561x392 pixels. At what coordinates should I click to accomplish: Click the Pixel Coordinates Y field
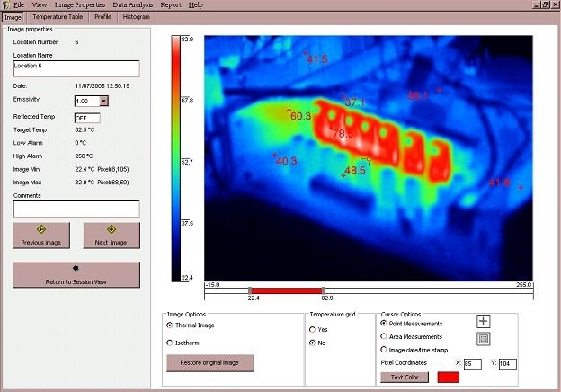pyautogui.click(x=508, y=364)
